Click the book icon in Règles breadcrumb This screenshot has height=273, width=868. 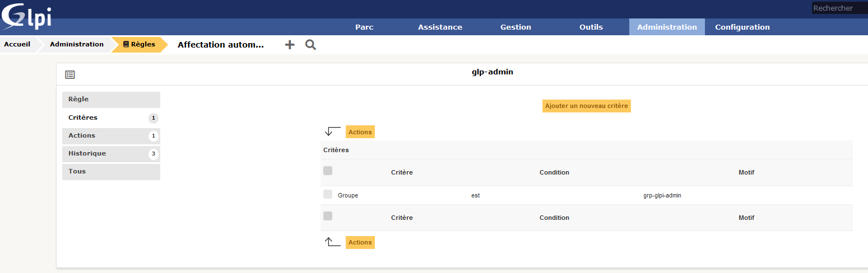pos(126,44)
